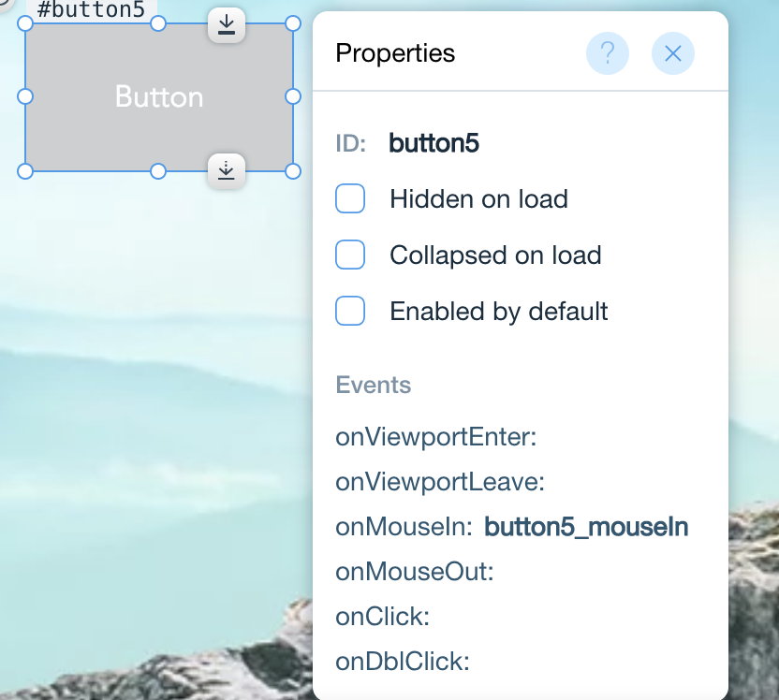Click the right-middle resize handle of button
Image resolution: width=779 pixels, height=700 pixels.
pyautogui.click(x=293, y=96)
